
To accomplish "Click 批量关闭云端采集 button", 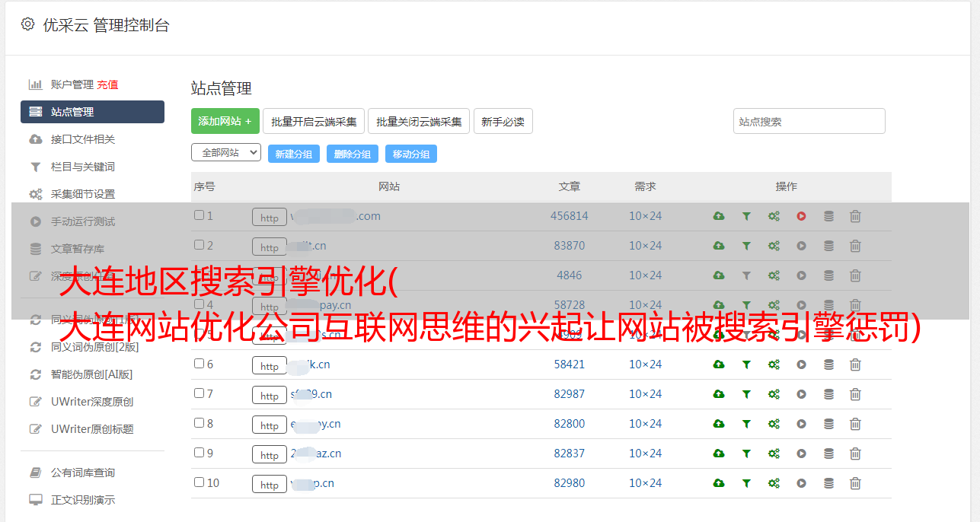I will pos(419,121).
